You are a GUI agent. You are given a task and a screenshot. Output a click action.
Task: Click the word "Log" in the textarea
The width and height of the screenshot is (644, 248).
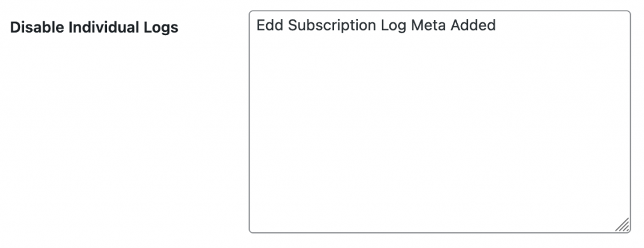(394, 26)
